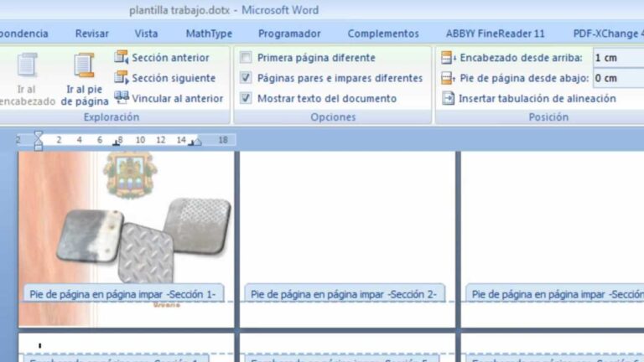
Task: Click the Posición group label
Action: [548, 117]
